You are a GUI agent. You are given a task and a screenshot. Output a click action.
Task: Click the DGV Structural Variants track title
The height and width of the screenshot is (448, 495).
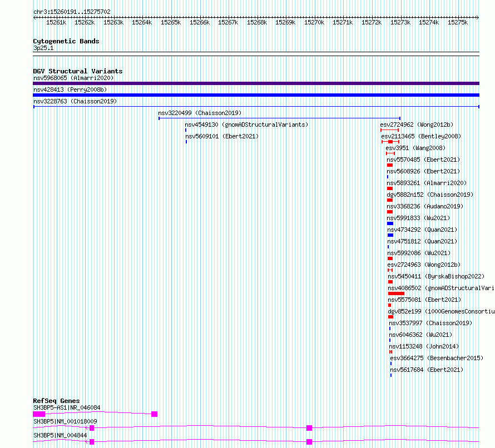[x=78, y=71]
